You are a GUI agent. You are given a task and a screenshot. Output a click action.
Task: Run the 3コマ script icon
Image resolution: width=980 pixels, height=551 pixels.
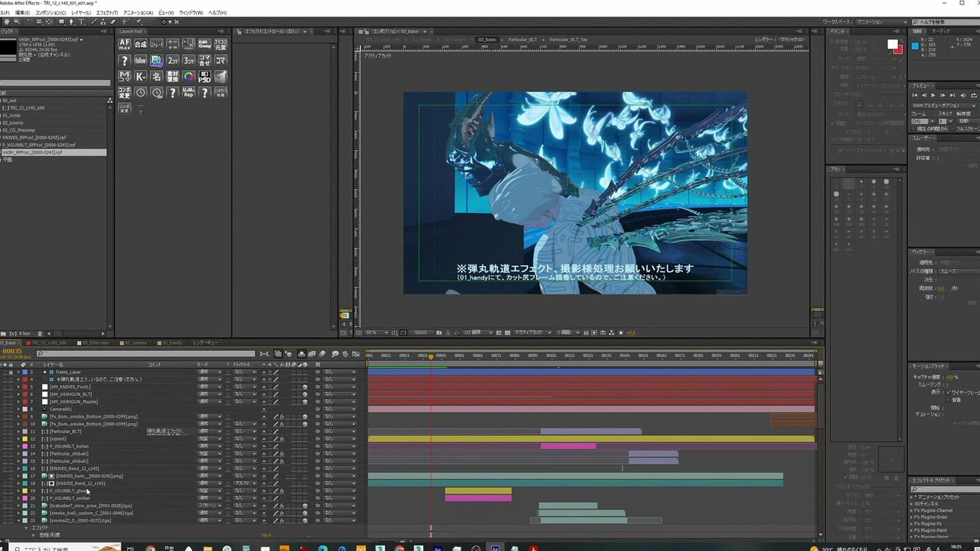189,61
